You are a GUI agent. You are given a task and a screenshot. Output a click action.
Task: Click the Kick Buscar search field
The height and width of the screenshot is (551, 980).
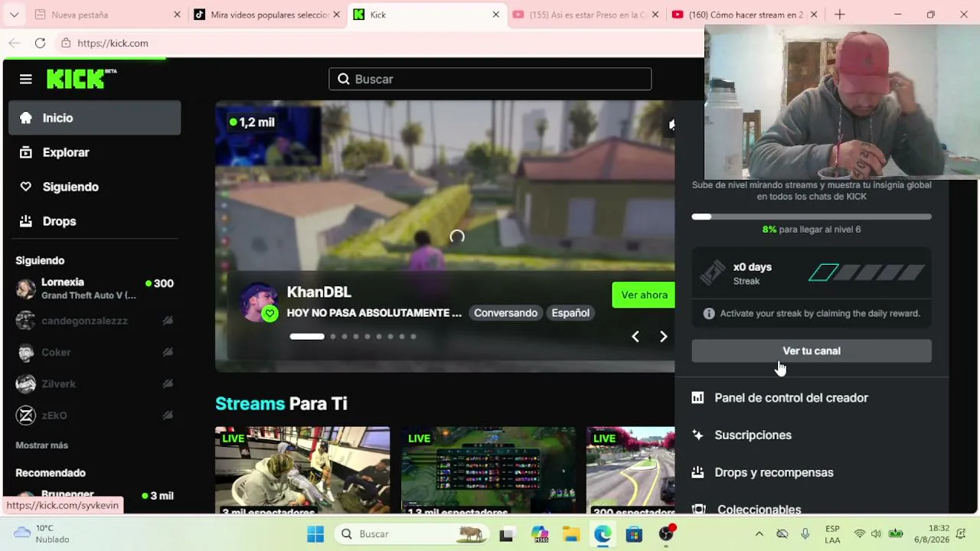click(x=490, y=79)
